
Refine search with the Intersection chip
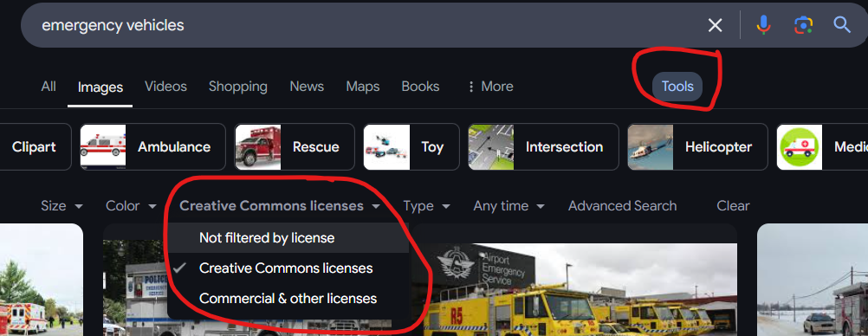543,146
